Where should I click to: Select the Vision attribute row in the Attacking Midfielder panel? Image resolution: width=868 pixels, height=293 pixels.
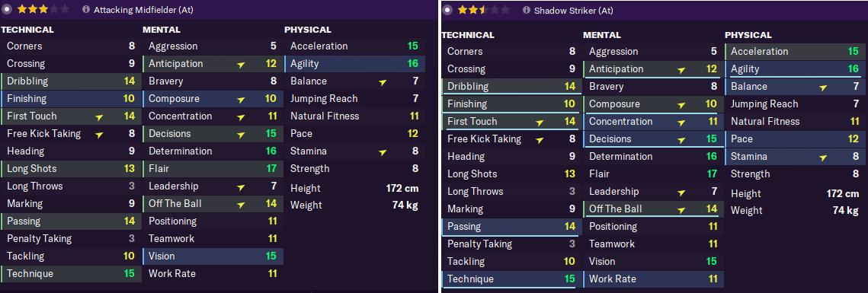pyautogui.click(x=213, y=256)
